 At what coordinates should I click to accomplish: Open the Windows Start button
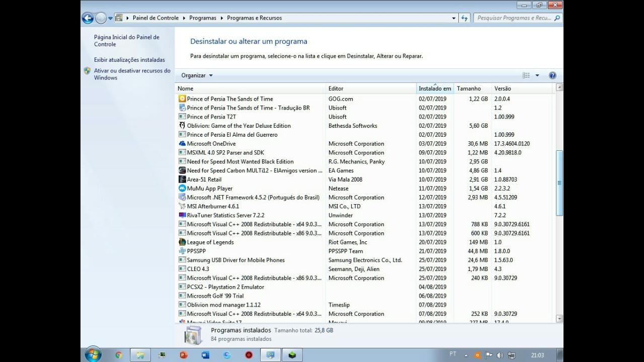click(93, 354)
